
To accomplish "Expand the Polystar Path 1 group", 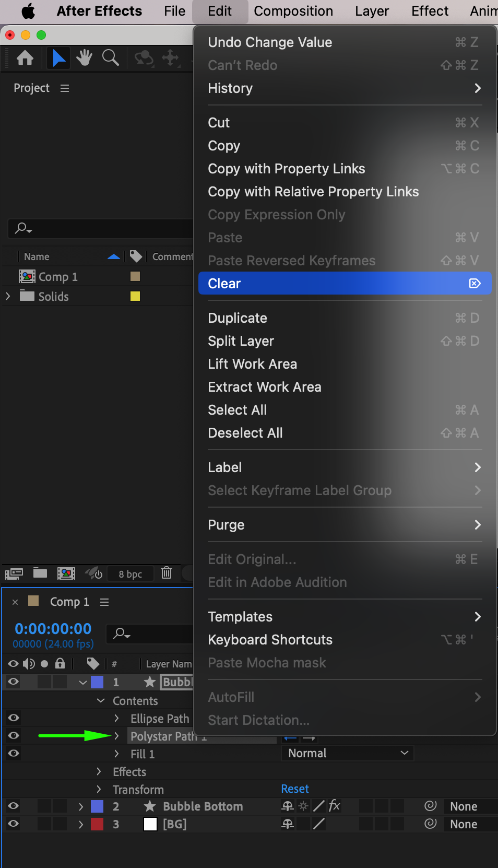I will pyautogui.click(x=116, y=736).
